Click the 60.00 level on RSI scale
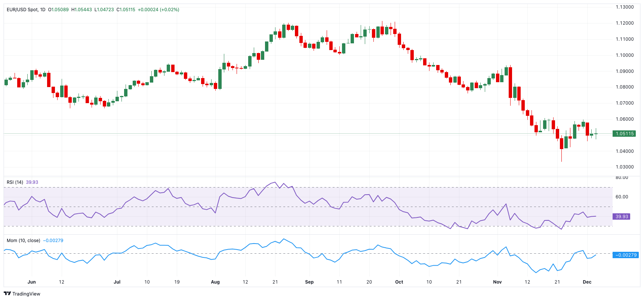The height and width of the screenshot is (300, 644). 622,197
